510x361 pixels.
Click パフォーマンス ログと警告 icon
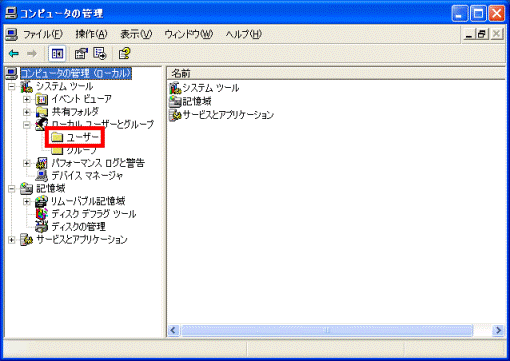point(42,163)
